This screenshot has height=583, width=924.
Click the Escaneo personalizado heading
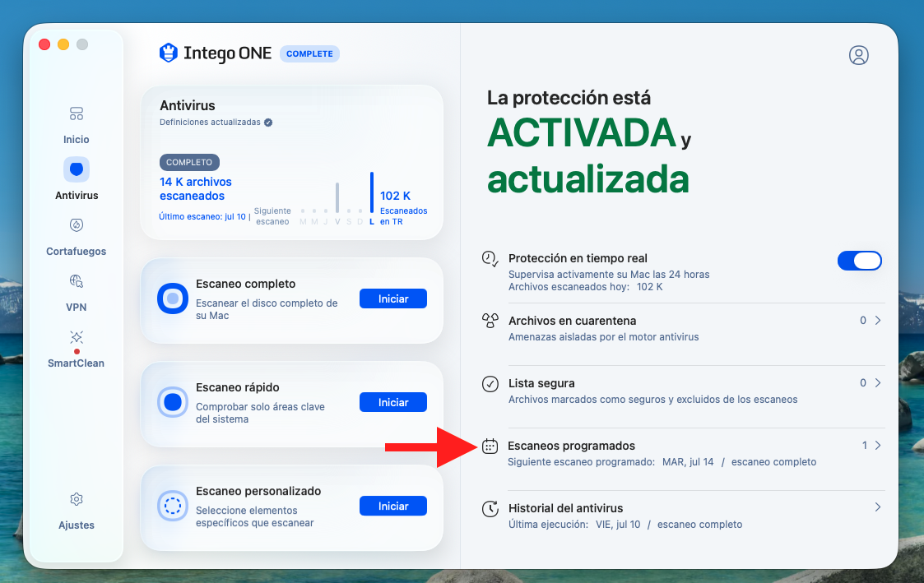[258, 491]
